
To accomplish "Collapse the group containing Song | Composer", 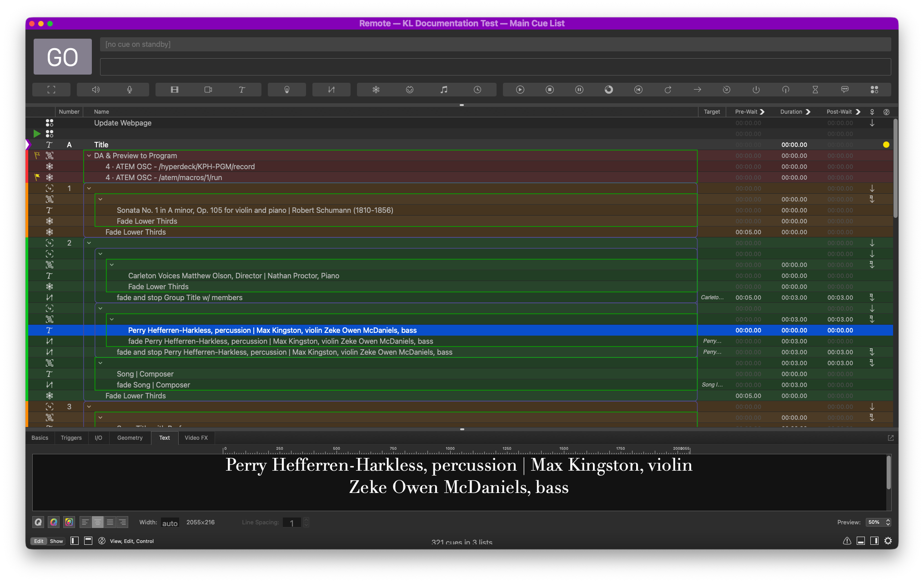I will [x=100, y=363].
